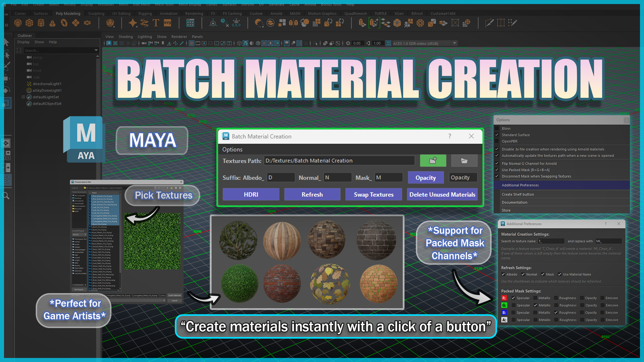Click the 'Search in texture name' field
This screenshot has width=644, height=362.
point(551,241)
